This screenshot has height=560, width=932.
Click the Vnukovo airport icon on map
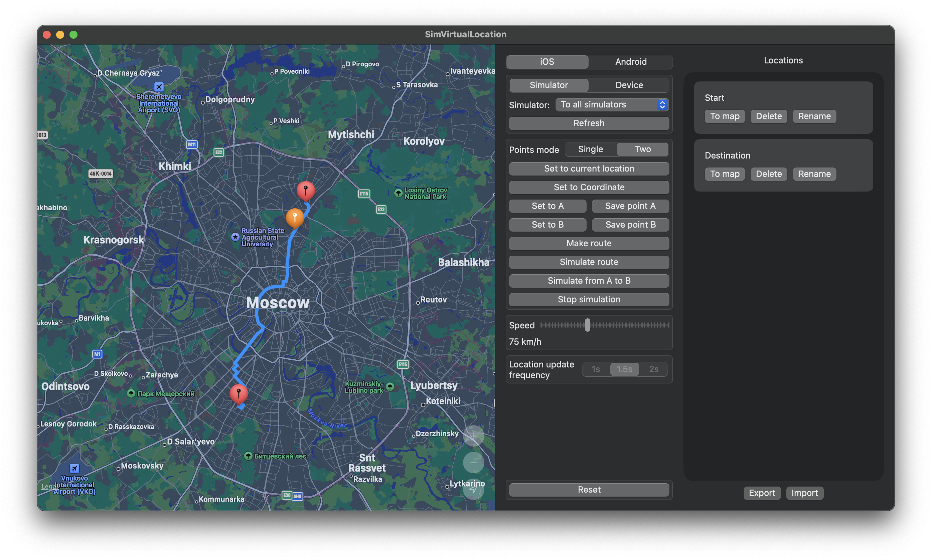[74, 468]
